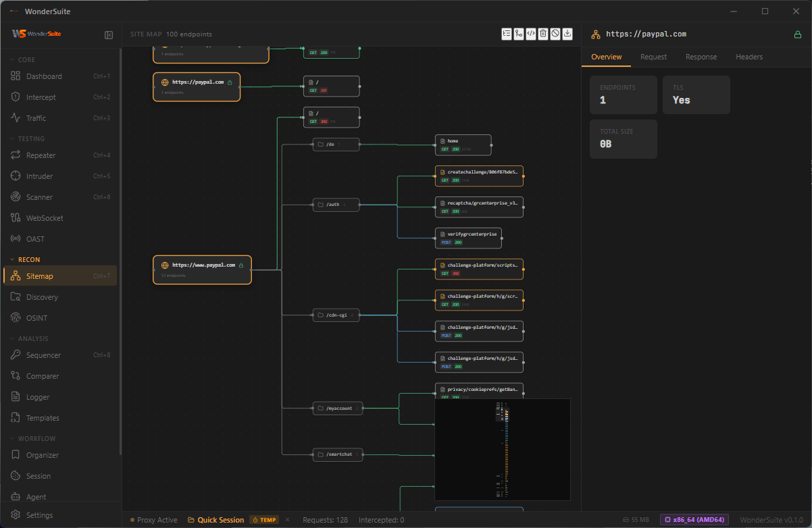Screen dimensions: 812x528
Task: Select the /smartchat folder node
Action: coord(338,454)
